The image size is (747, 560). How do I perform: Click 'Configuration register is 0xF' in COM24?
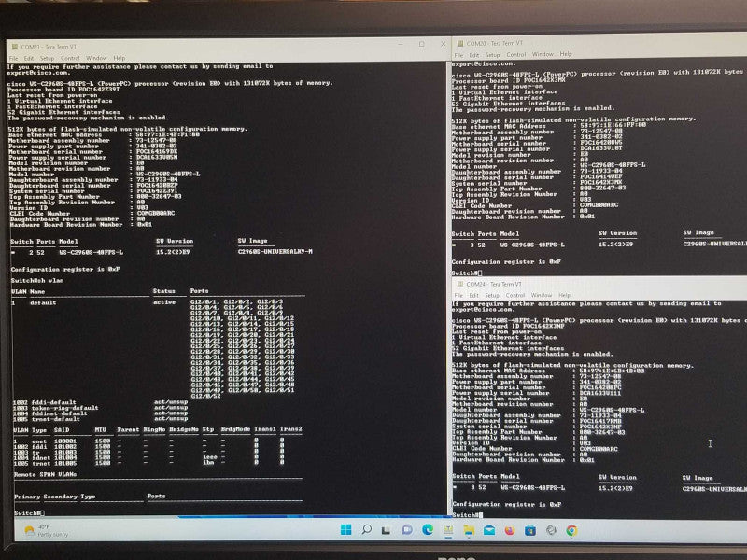(507, 504)
